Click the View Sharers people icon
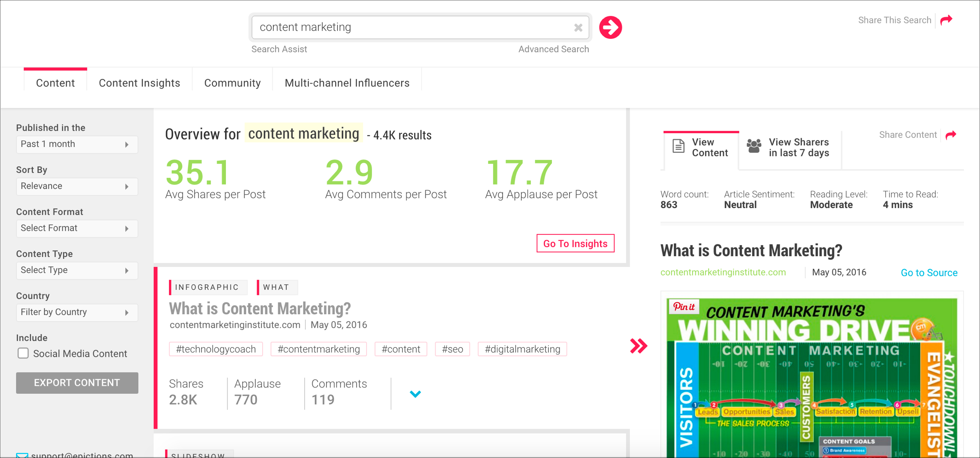This screenshot has height=458, width=980. (x=754, y=146)
